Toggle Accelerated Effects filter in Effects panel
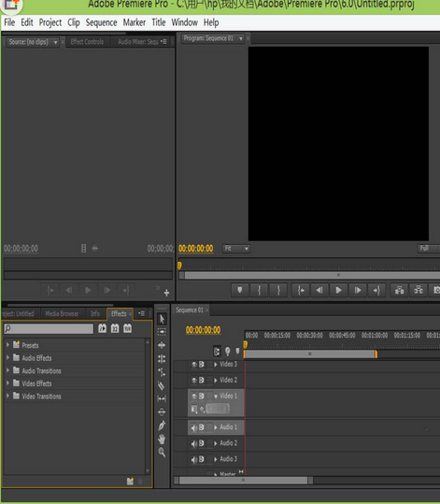 click(102, 328)
